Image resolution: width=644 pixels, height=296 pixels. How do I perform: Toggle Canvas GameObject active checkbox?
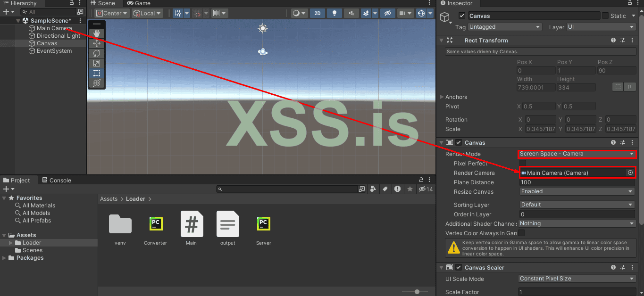pos(461,16)
